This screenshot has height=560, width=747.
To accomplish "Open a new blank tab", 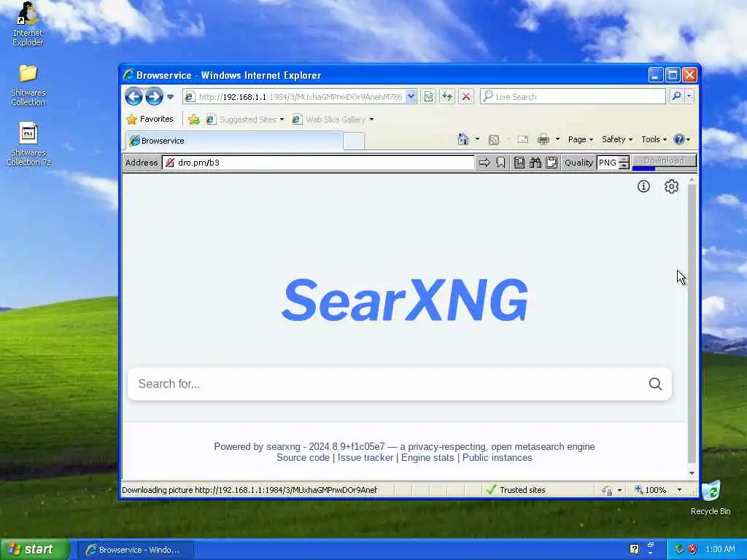I will 354,141.
